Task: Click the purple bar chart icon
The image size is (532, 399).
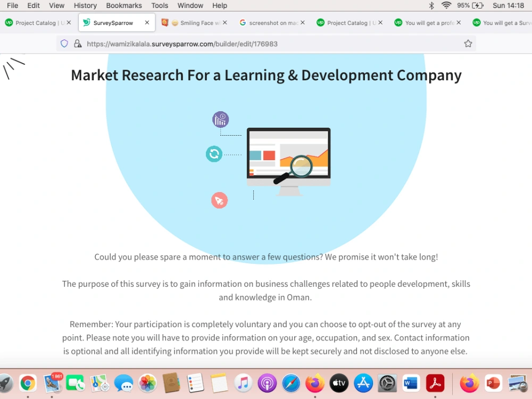Action: (x=221, y=119)
